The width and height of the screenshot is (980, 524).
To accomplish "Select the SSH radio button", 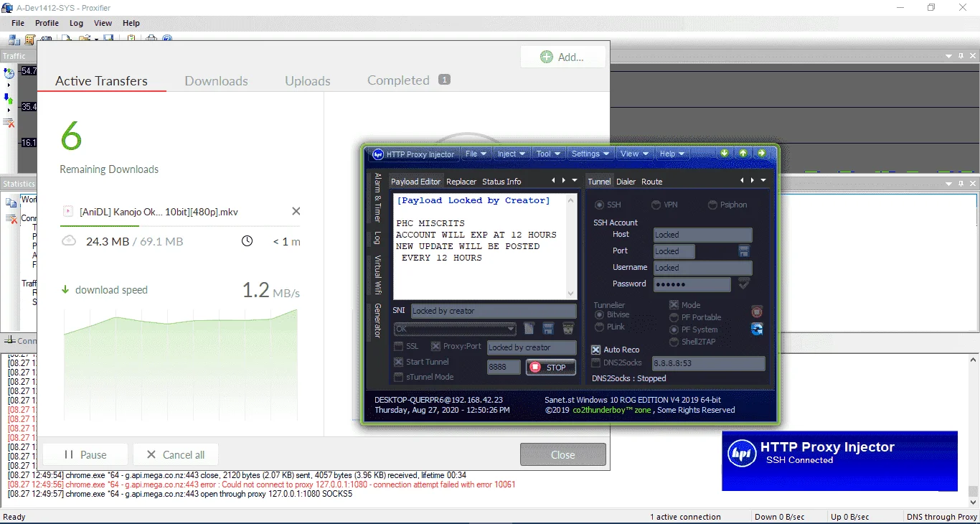I will click(x=599, y=205).
